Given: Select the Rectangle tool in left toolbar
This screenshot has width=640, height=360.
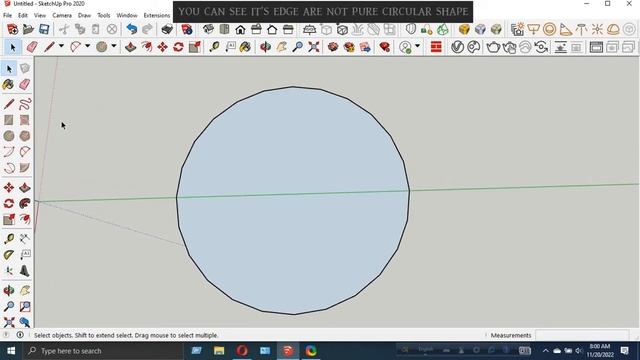Looking at the screenshot, I should coord(9,120).
